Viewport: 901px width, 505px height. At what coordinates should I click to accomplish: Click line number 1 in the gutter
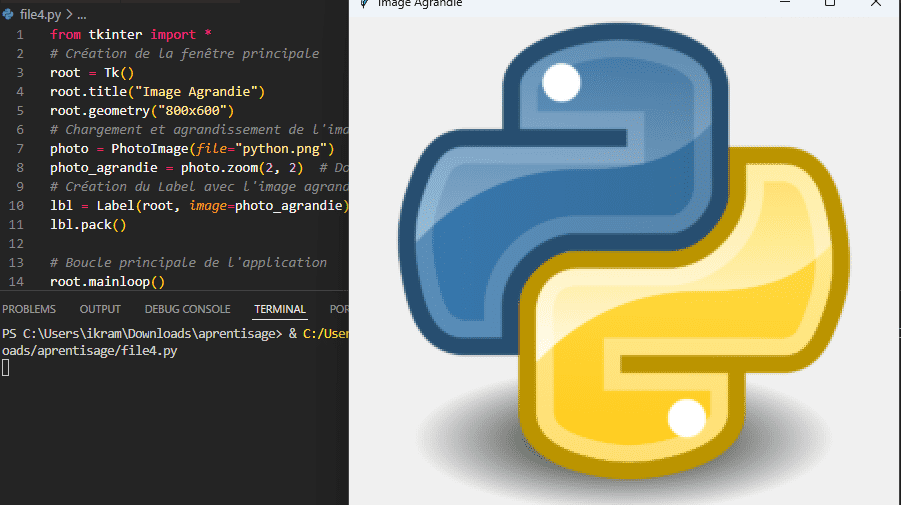[20, 34]
